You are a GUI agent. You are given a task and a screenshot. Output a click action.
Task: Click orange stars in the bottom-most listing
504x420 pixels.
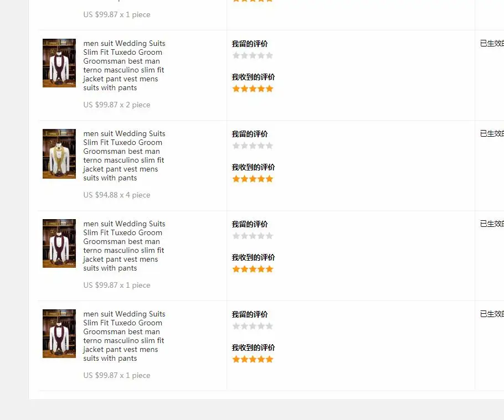pyautogui.click(x=253, y=359)
